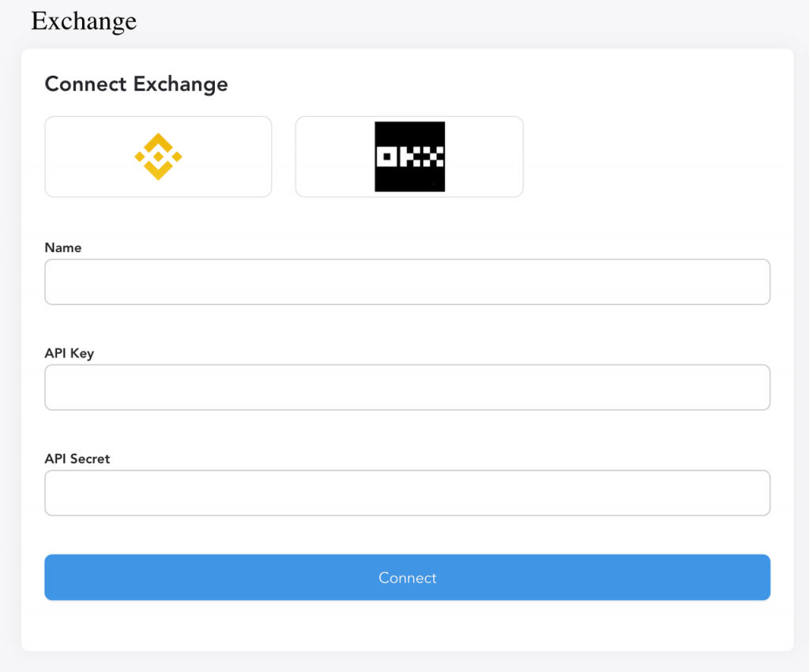Click into the API Secret field
This screenshot has height=672, width=809.
pos(407,493)
